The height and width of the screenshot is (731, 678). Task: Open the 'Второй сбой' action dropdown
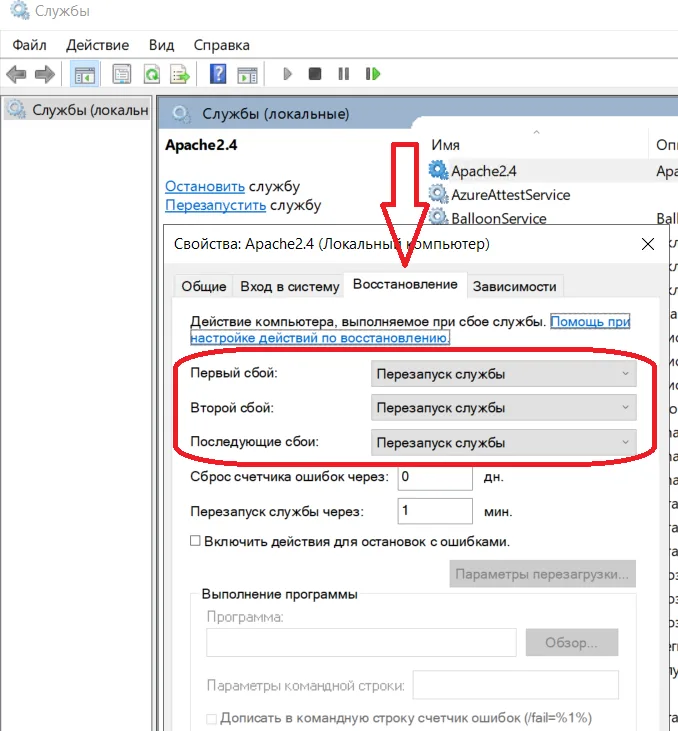click(x=503, y=408)
